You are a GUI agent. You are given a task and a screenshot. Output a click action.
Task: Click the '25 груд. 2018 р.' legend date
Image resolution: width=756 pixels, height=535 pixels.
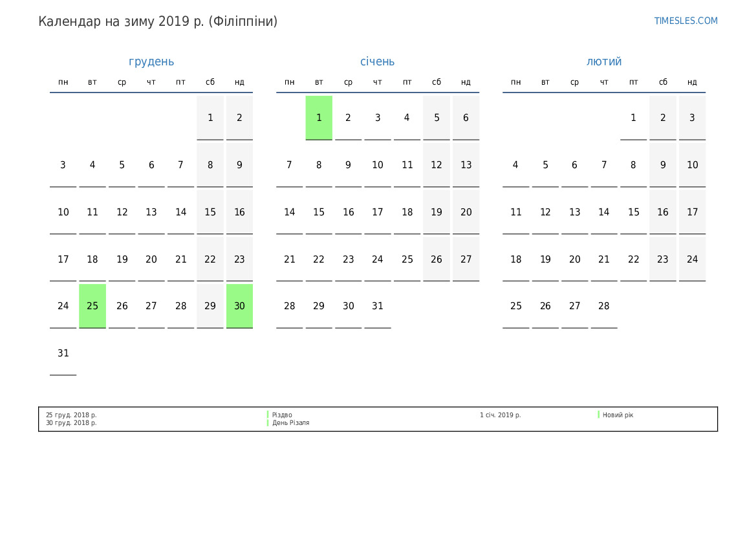point(71,415)
